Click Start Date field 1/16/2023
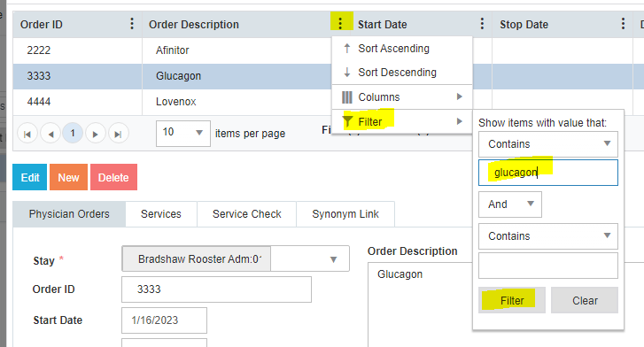 (x=164, y=320)
